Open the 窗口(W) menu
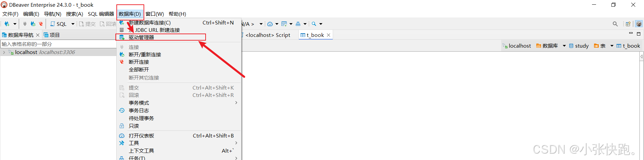 [x=155, y=14]
